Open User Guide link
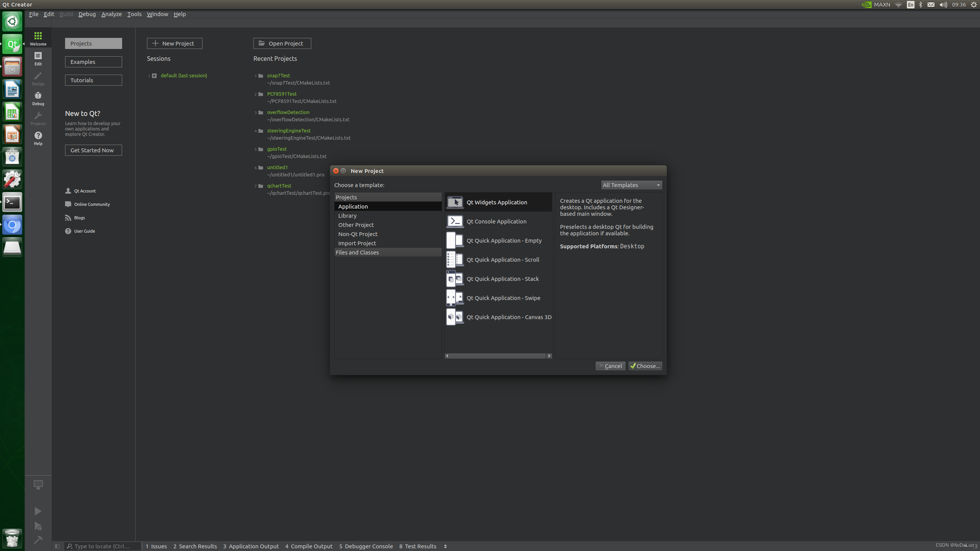The height and width of the screenshot is (551, 980). 80,231
